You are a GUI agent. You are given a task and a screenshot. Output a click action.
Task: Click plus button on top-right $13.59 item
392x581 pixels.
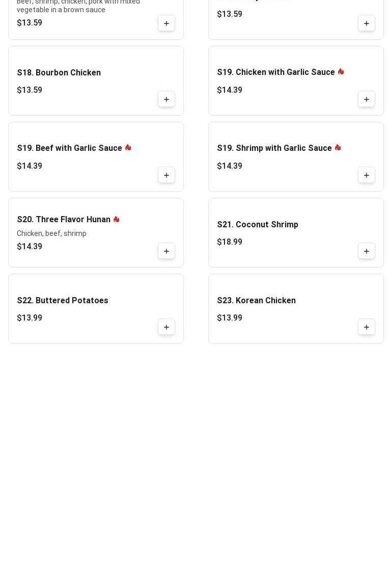(x=366, y=23)
